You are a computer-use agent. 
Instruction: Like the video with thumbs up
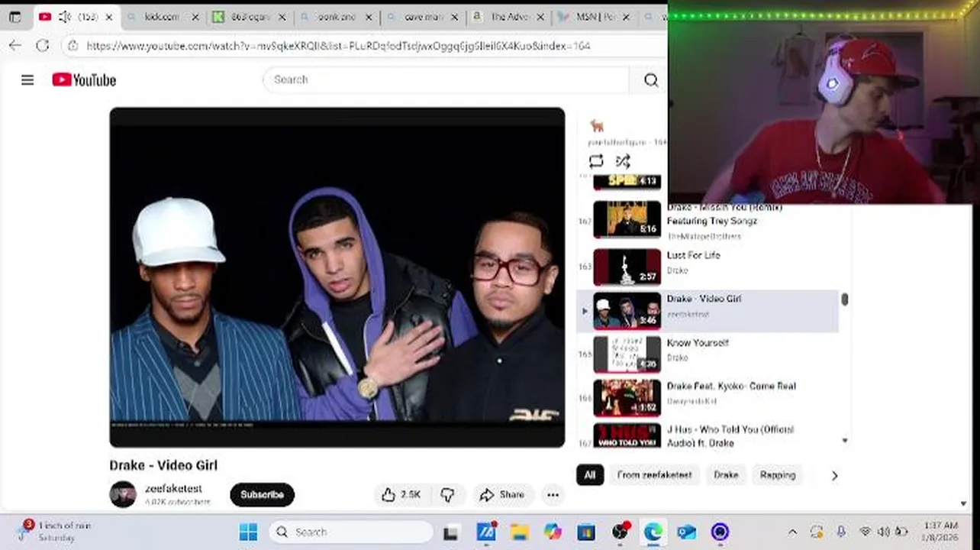[401, 495]
